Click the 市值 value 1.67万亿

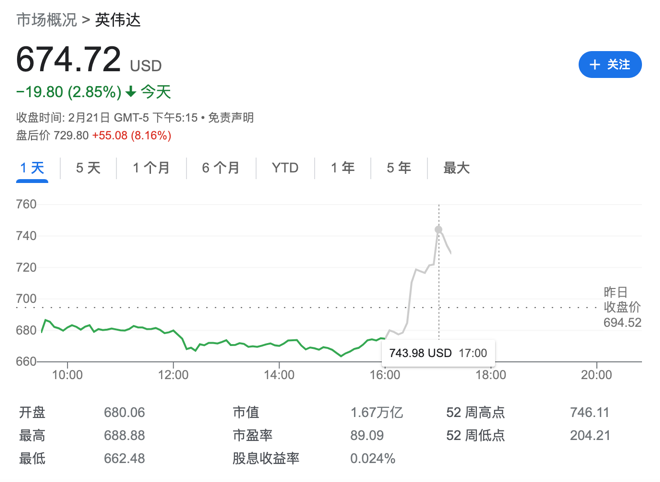[x=377, y=412]
